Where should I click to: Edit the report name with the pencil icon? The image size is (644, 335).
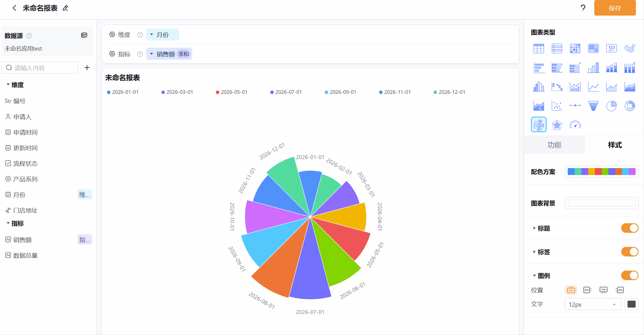[65, 8]
